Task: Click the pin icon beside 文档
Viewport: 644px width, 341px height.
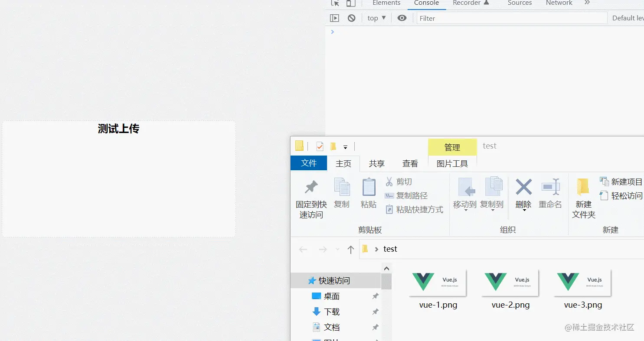Action: pyautogui.click(x=376, y=327)
